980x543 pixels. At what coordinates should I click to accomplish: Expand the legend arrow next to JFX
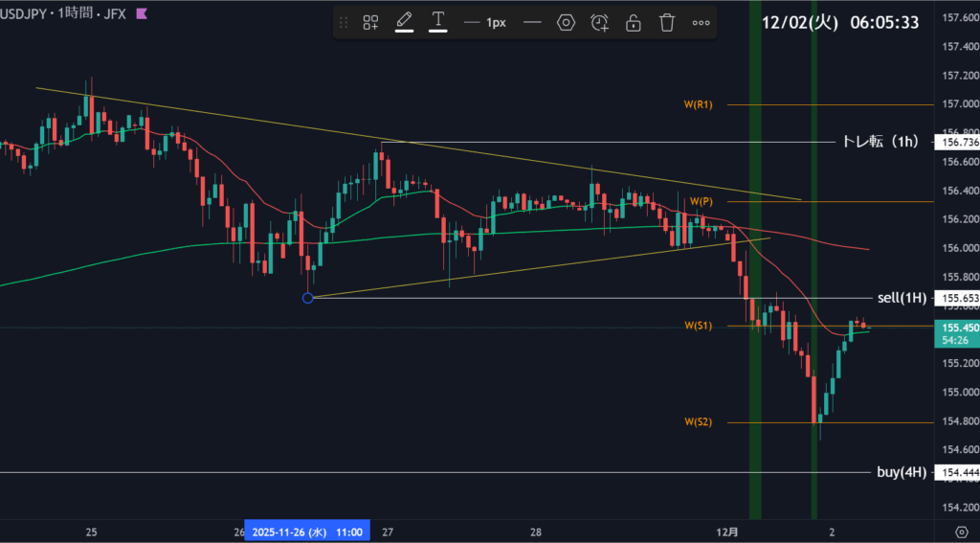tap(142, 14)
